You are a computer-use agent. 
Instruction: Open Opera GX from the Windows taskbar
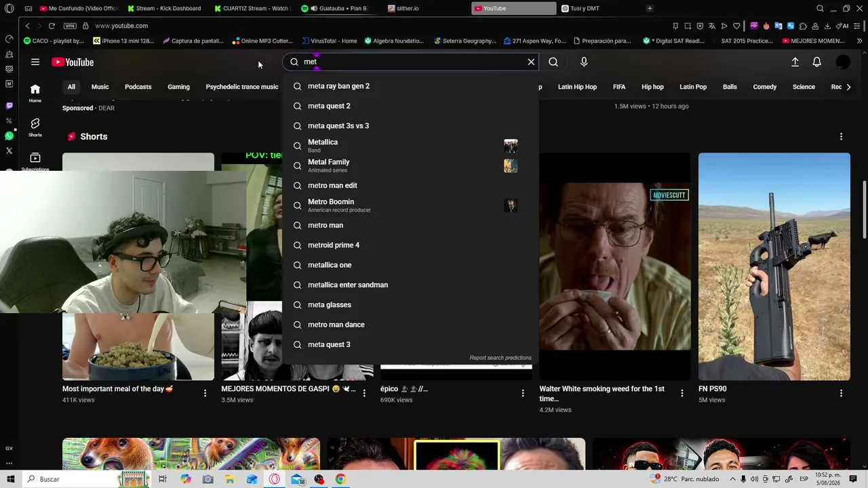(x=275, y=479)
